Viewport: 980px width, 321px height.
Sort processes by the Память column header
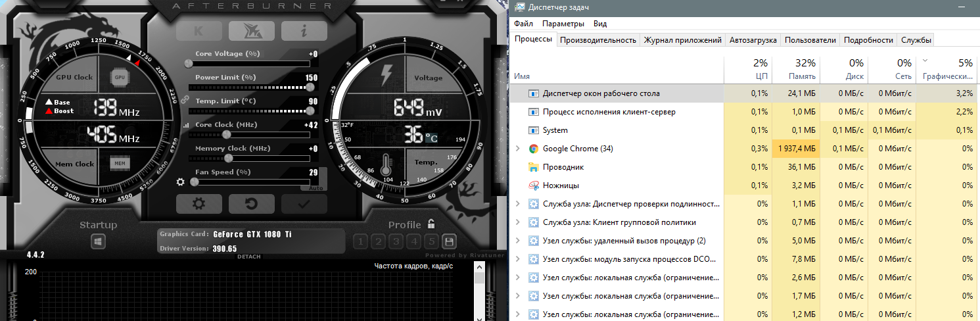pyautogui.click(x=796, y=70)
